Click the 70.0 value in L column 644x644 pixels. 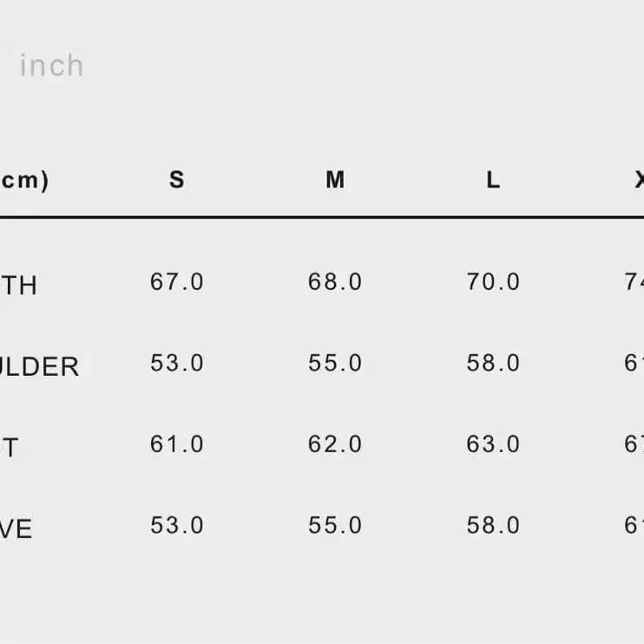pos(493,282)
